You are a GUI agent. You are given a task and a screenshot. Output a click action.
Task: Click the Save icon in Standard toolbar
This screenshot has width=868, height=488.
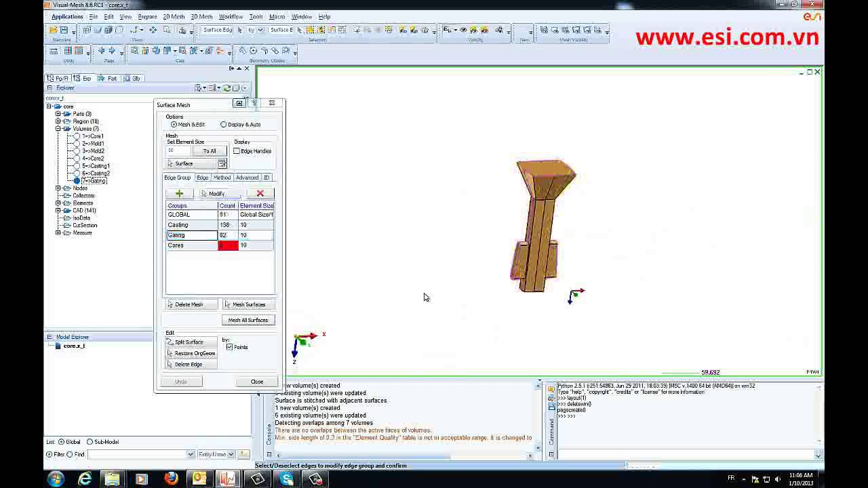click(63, 30)
